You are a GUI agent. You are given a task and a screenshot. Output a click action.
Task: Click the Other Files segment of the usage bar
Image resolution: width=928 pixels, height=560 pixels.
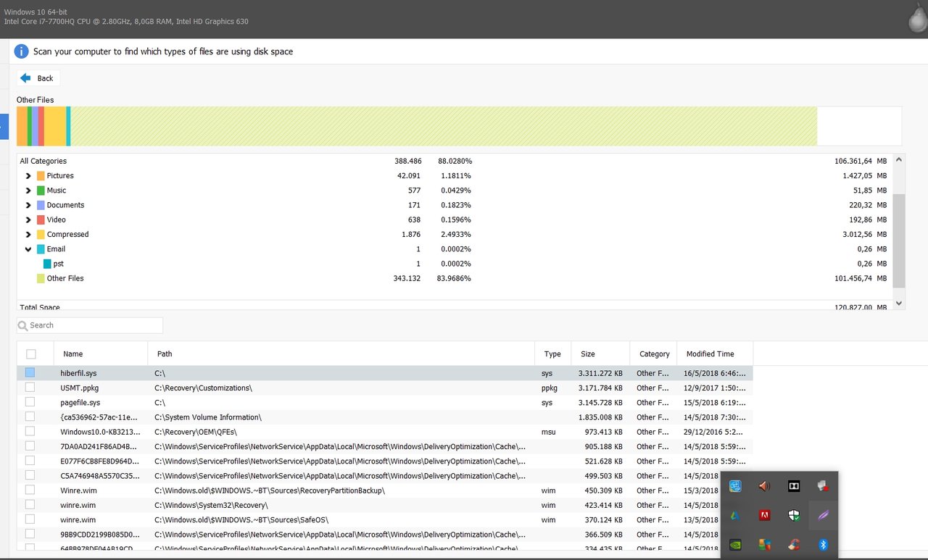pyautogui.click(x=442, y=126)
